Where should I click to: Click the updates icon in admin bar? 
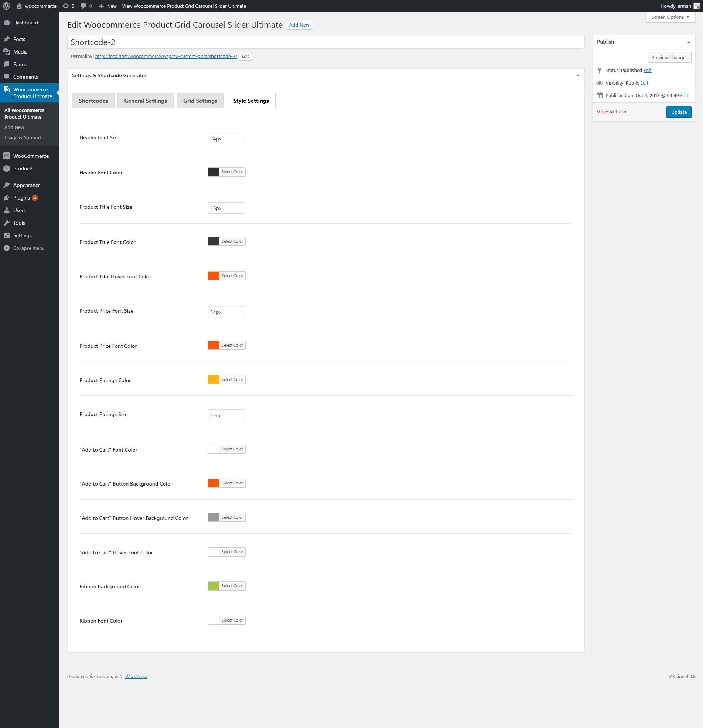click(66, 6)
